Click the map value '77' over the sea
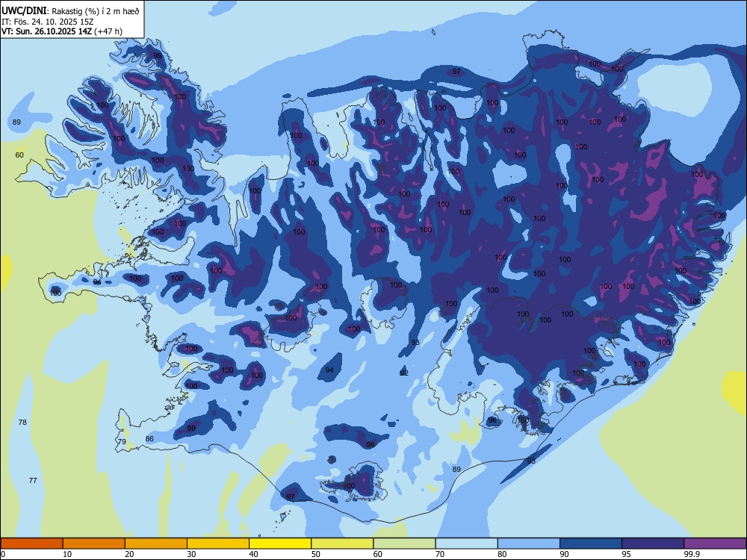Viewport: 747px width, 560px height. (33, 480)
